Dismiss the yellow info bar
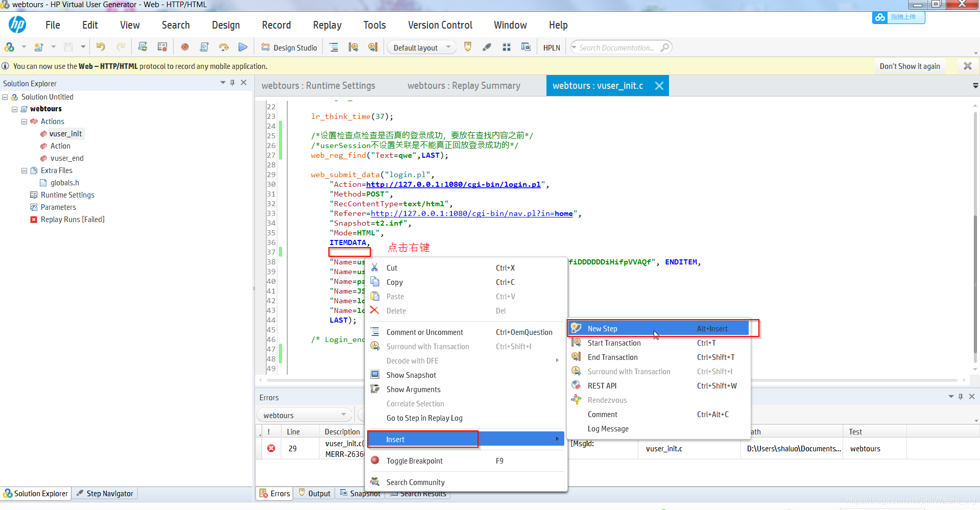980x510 pixels. 967,66
